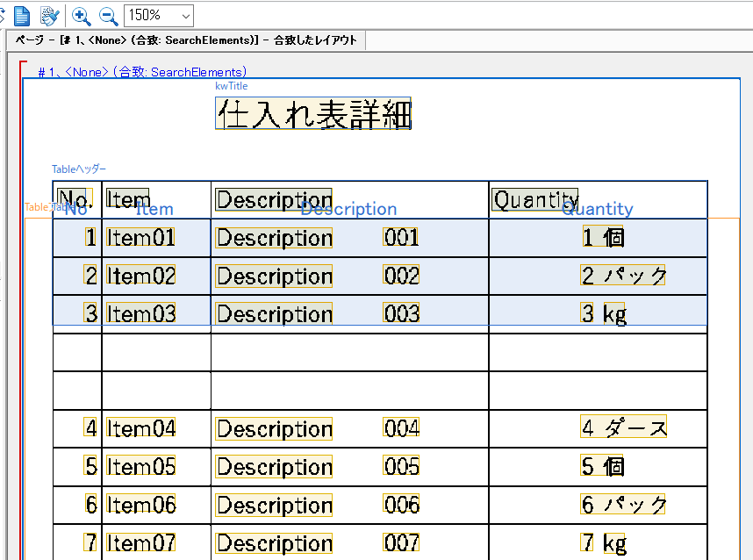The width and height of the screenshot is (753, 560).
Task: Click the value 004
Action: click(401, 427)
